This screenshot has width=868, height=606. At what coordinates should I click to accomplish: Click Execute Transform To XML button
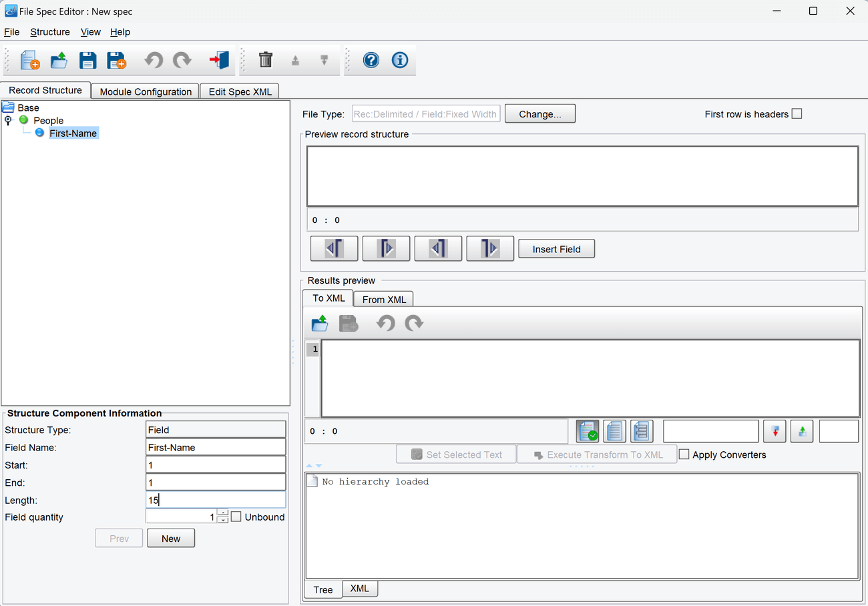[x=597, y=454]
